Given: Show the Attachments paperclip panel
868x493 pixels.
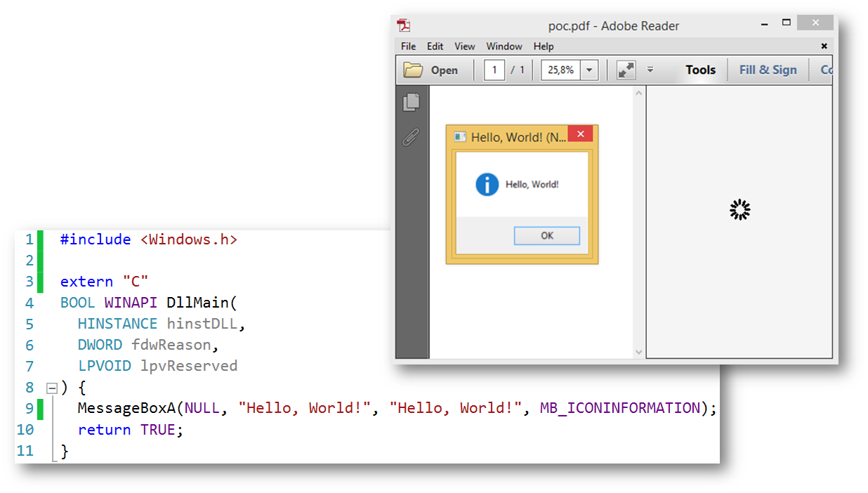Looking at the screenshot, I should coord(412,137).
